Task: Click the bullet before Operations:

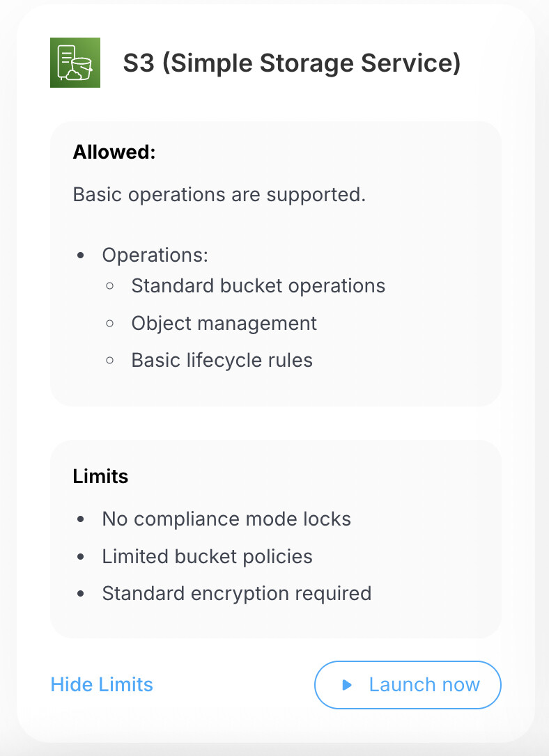Action: point(81,255)
